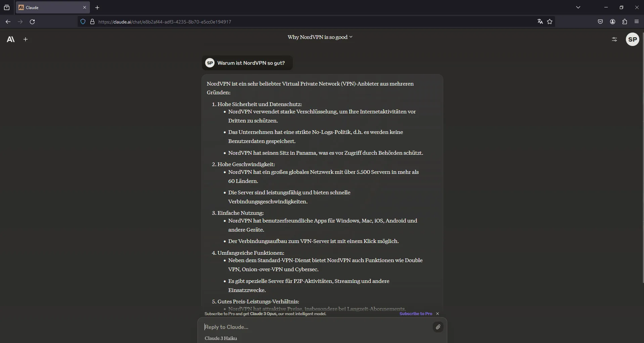Attach a file with paperclip icon
Image resolution: width=644 pixels, height=343 pixels.
click(x=438, y=327)
